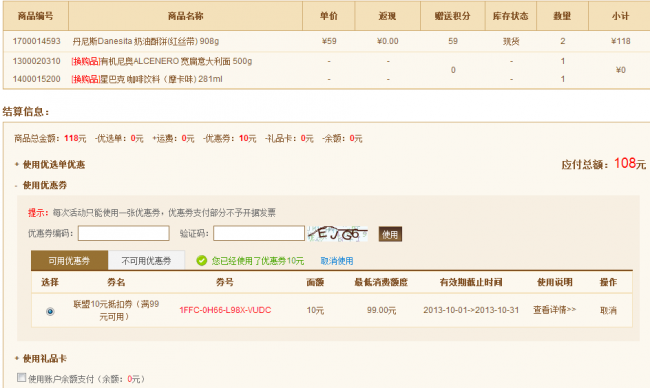Click the 库存状态 column header
Image resolution: width=650 pixels, height=388 pixels.
coord(510,16)
